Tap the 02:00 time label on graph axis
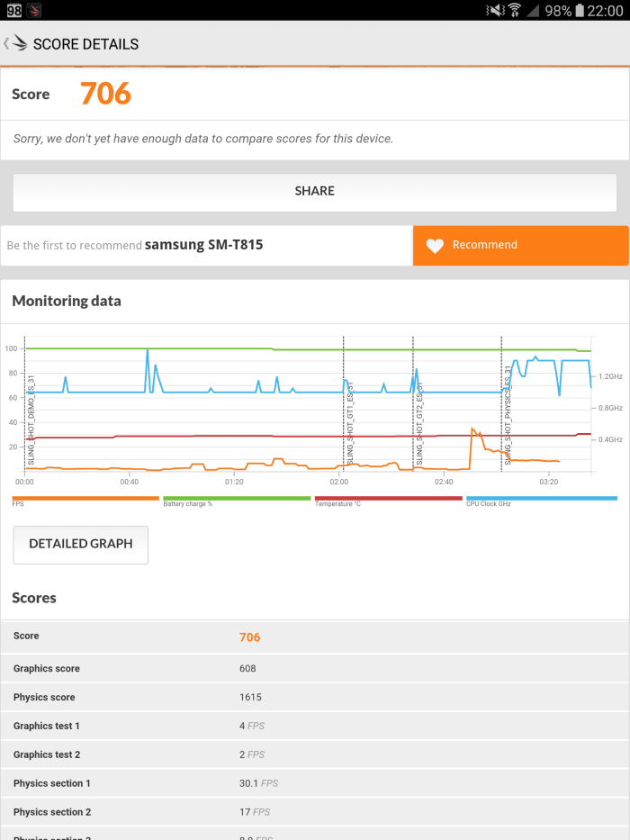 [338, 482]
